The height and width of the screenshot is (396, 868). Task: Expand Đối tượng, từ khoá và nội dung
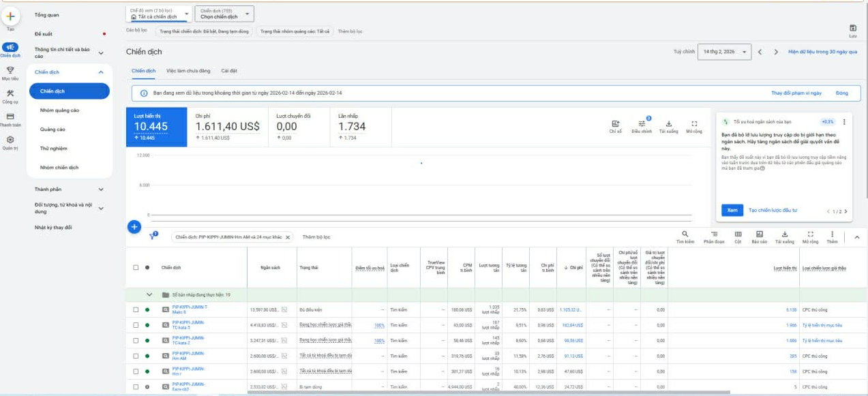101,208
